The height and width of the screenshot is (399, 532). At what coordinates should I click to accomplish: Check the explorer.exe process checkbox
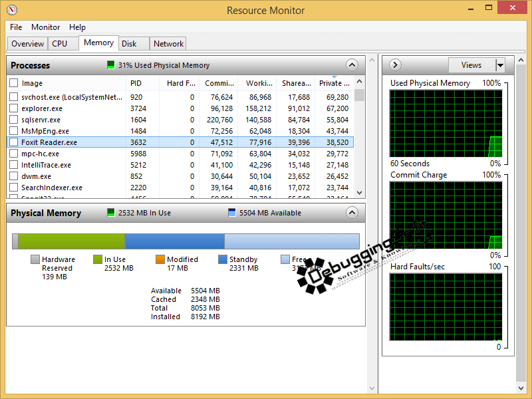coord(13,108)
